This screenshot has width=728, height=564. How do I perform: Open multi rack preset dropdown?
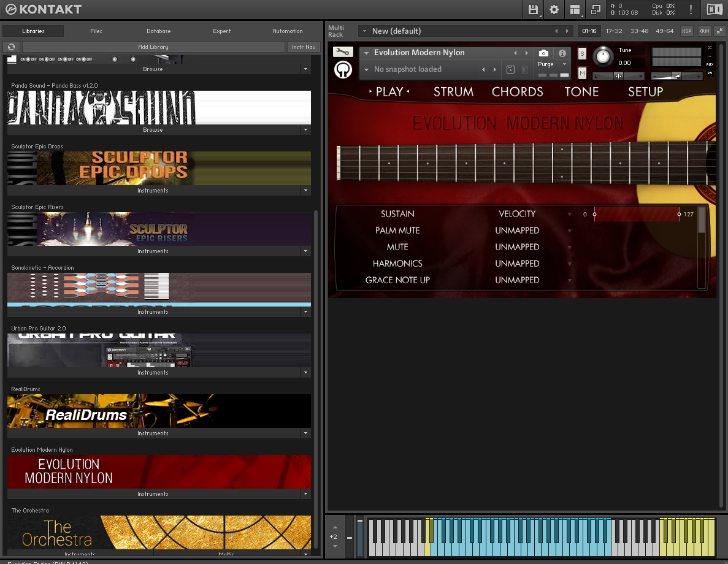pos(364,31)
